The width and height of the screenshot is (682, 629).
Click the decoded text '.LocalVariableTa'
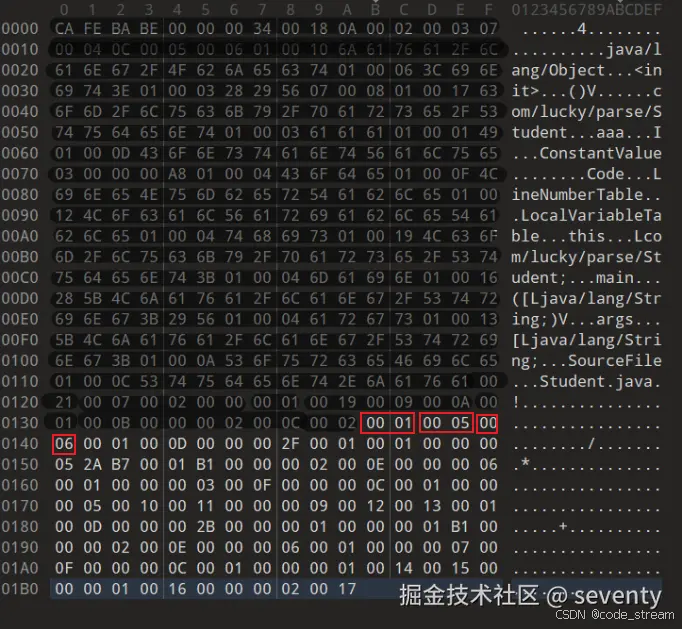pyautogui.click(x=587, y=215)
